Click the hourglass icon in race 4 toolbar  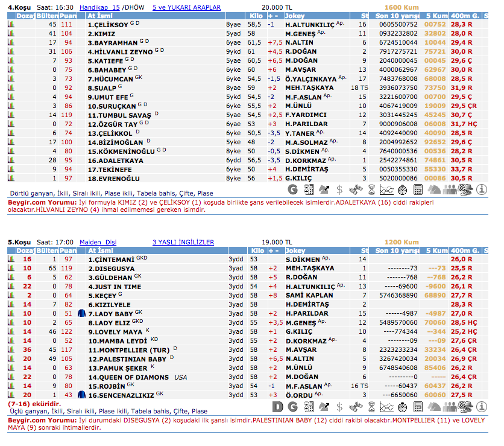(x=371, y=189)
